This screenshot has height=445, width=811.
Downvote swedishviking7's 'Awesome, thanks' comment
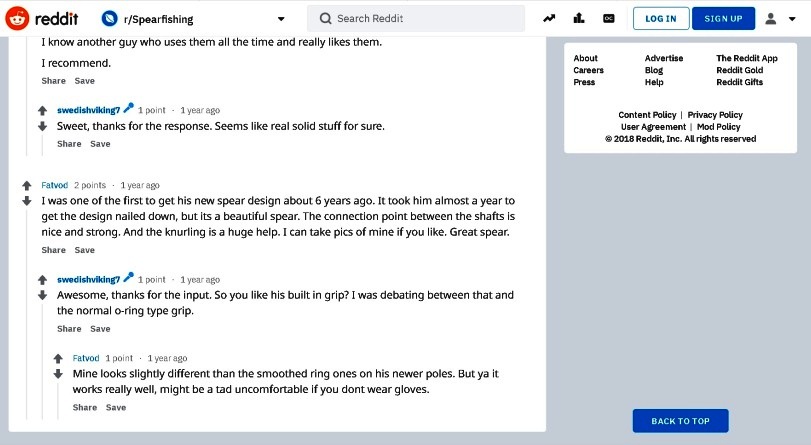[42, 295]
